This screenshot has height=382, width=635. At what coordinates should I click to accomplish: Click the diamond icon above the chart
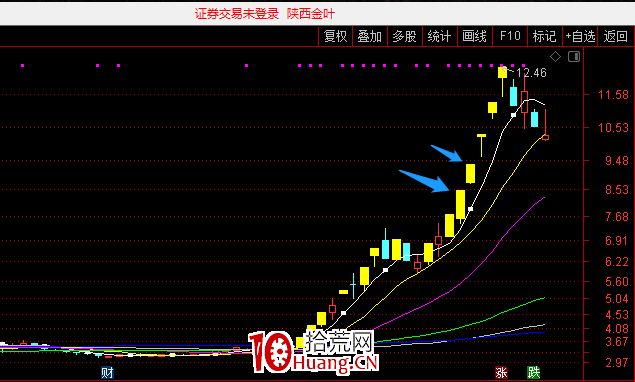pos(555,57)
